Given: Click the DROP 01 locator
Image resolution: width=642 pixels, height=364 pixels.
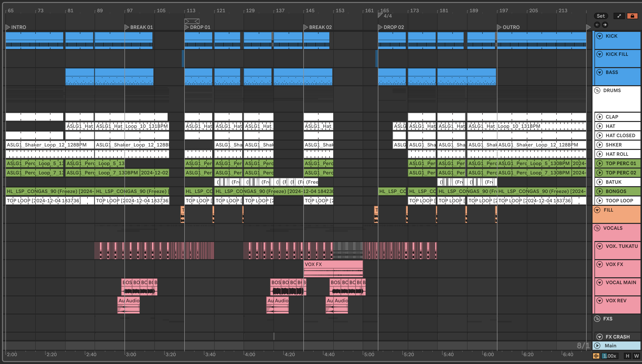Looking at the screenshot, I should tap(198, 27).
